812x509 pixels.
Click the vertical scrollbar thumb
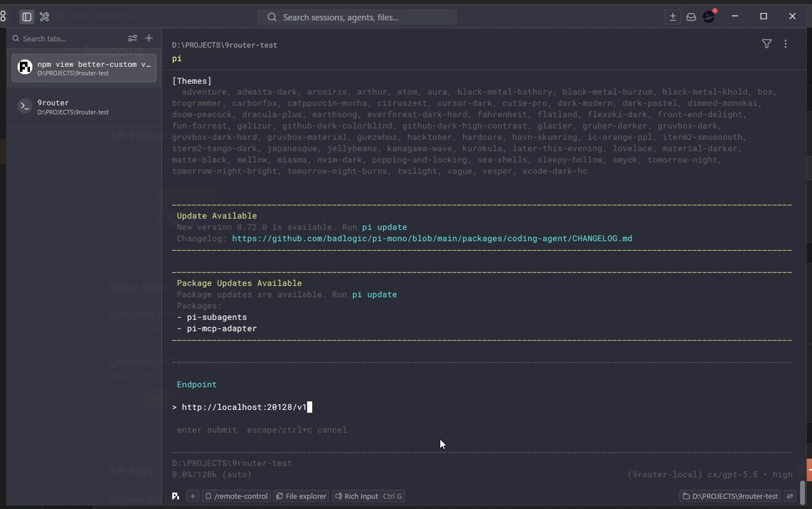(803, 492)
